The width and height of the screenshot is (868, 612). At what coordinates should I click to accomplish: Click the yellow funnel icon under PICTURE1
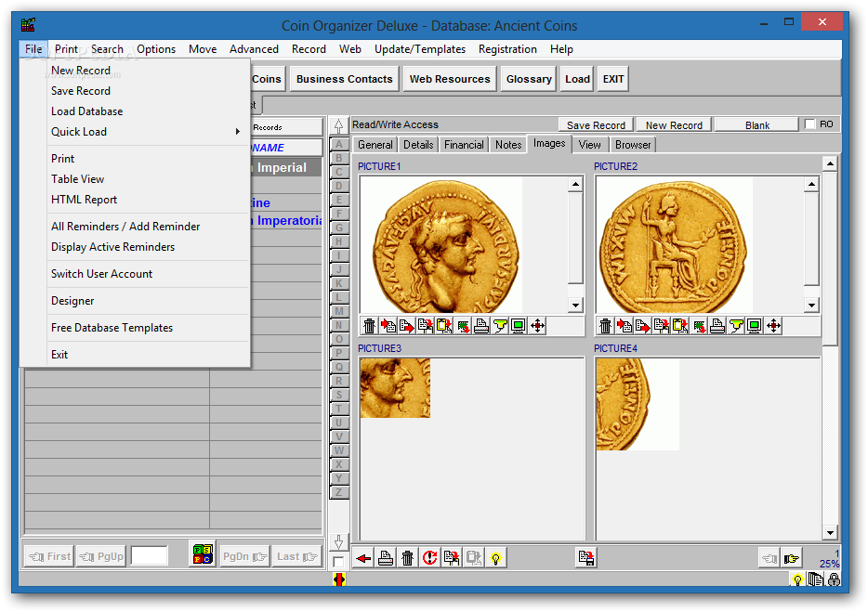point(500,326)
